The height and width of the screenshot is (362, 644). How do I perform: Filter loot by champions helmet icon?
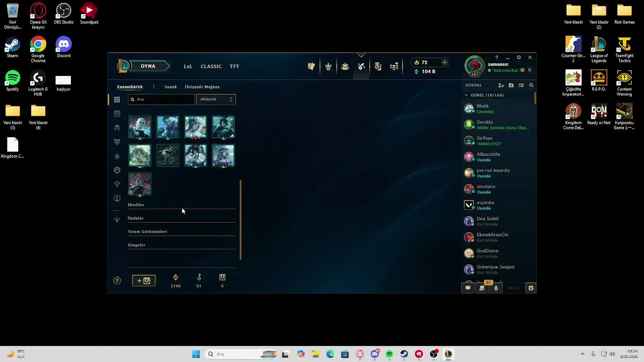click(117, 128)
